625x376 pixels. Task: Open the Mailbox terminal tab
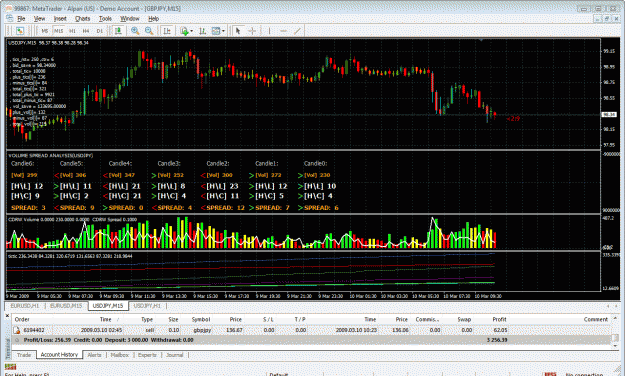[120, 355]
